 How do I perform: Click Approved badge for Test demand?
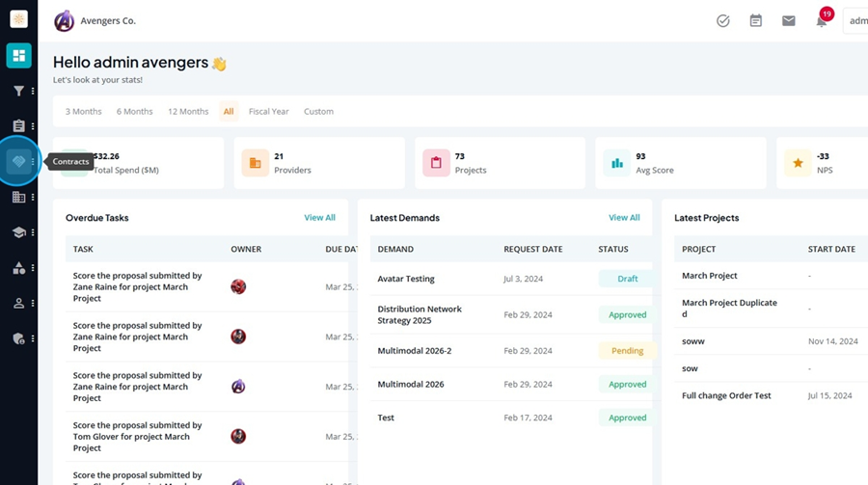pos(627,418)
